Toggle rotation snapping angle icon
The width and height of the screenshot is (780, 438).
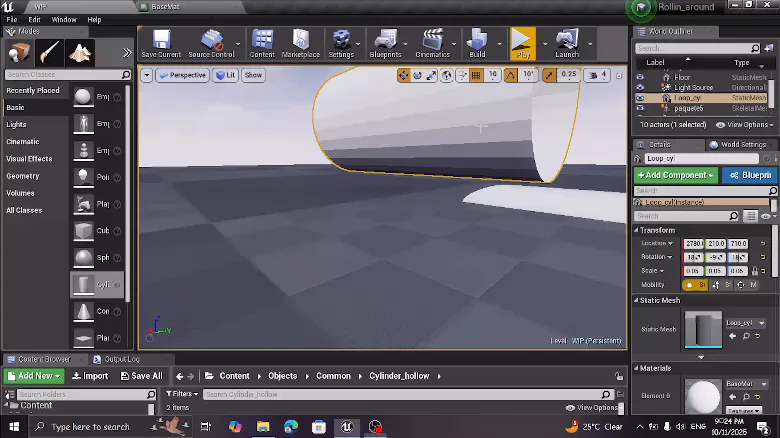[510, 75]
